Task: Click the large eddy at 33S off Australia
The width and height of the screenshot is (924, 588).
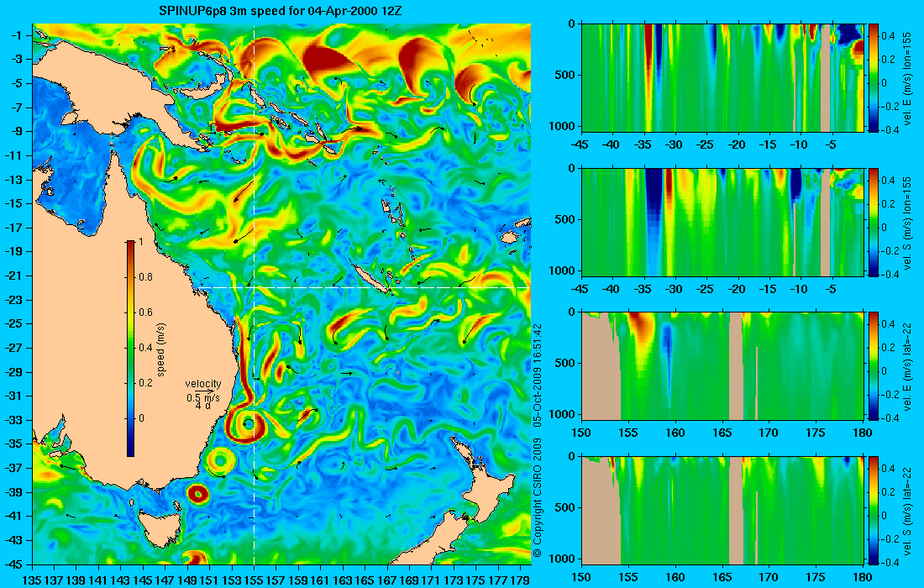Action: click(248, 423)
